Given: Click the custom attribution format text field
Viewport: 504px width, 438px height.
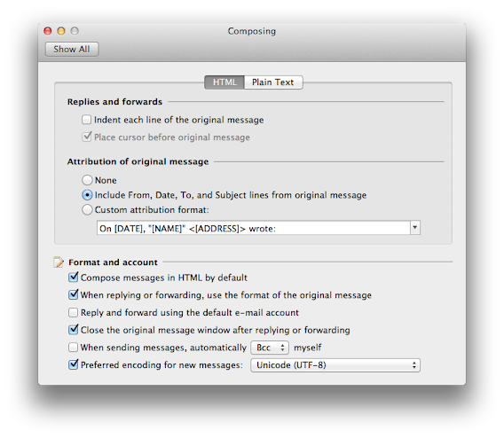Looking at the screenshot, I should click(x=253, y=228).
